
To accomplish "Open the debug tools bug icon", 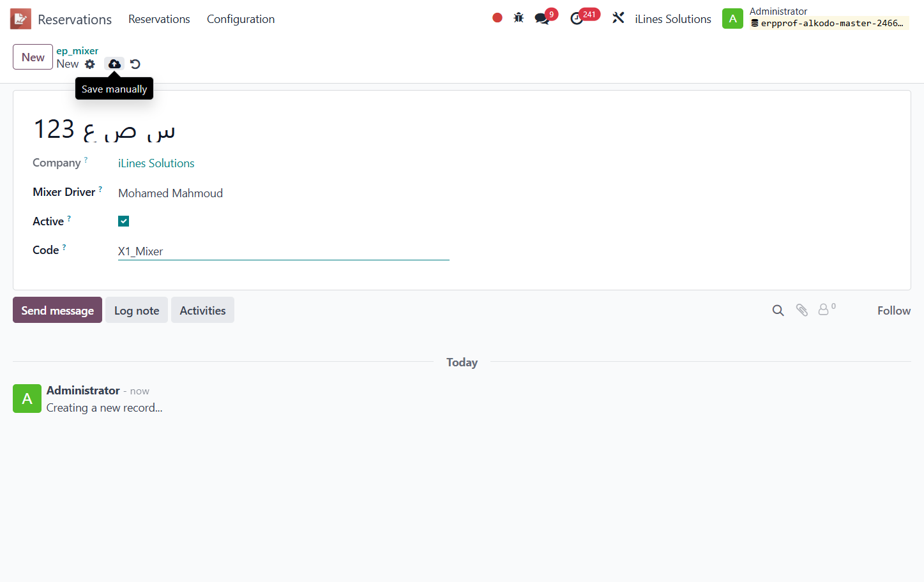I will click(x=519, y=18).
